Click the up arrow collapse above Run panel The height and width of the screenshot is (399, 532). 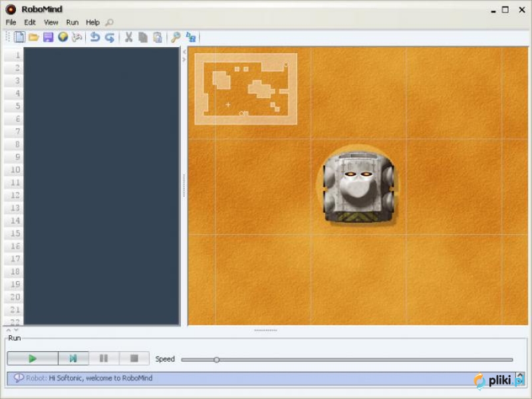pos(9,330)
